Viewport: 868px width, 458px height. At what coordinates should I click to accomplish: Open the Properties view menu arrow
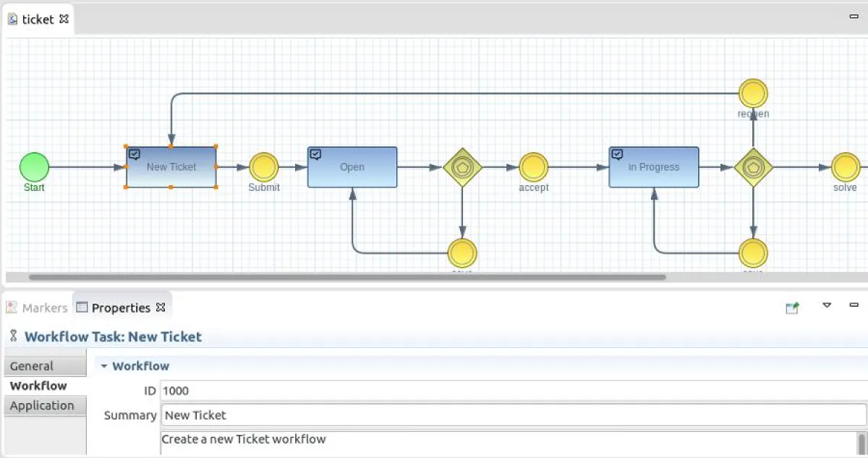827,305
